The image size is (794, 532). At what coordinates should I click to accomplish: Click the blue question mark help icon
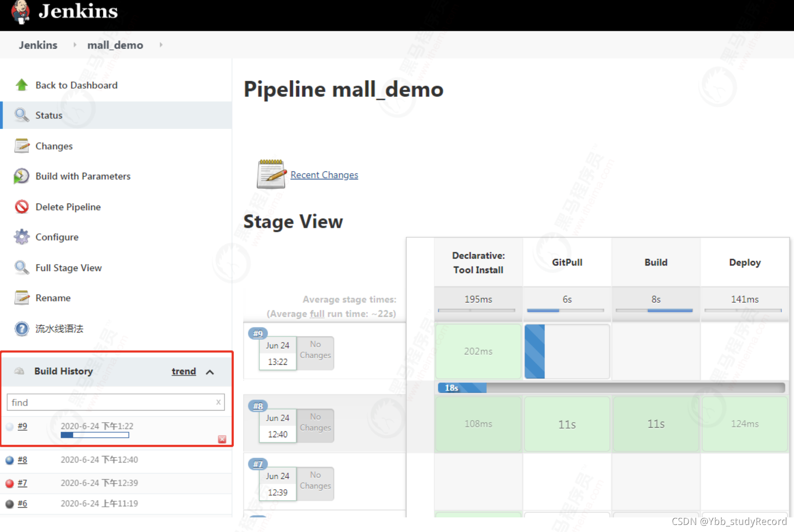pos(21,328)
